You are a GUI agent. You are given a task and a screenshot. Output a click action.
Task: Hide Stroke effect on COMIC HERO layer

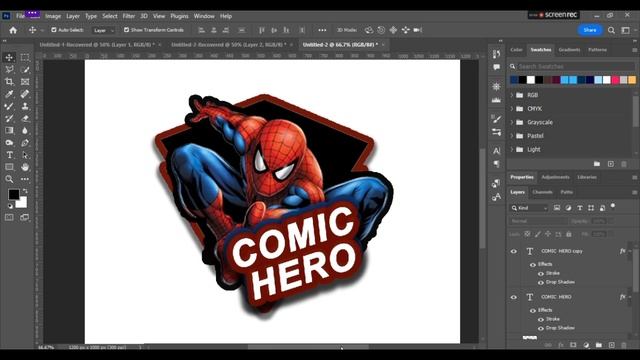click(541, 319)
